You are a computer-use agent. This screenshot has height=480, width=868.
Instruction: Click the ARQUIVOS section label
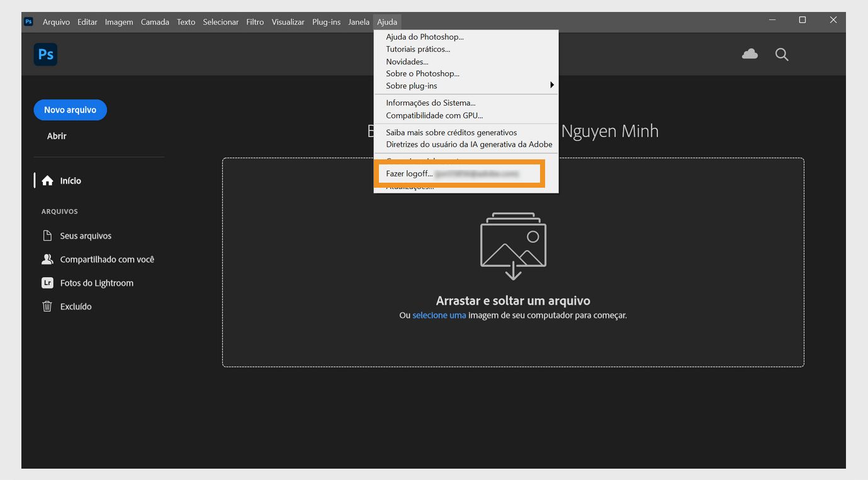pos(60,212)
